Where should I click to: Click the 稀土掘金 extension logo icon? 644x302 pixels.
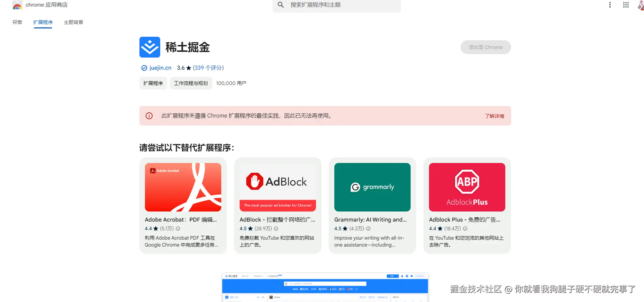click(149, 47)
